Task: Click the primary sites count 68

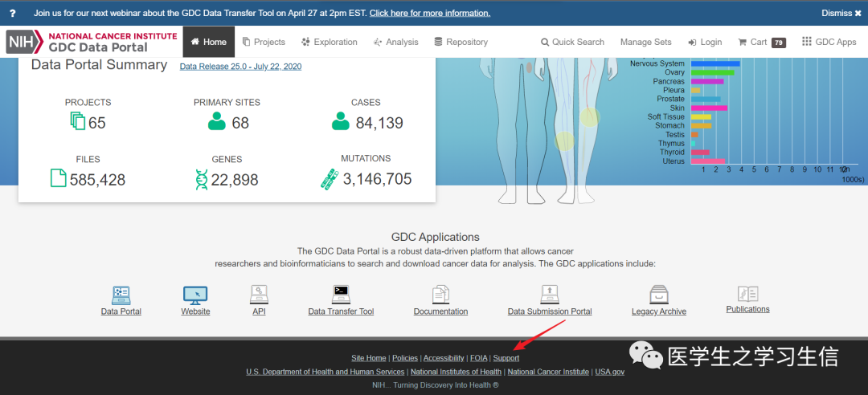Action: pyautogui.click(x=240, y=123)
